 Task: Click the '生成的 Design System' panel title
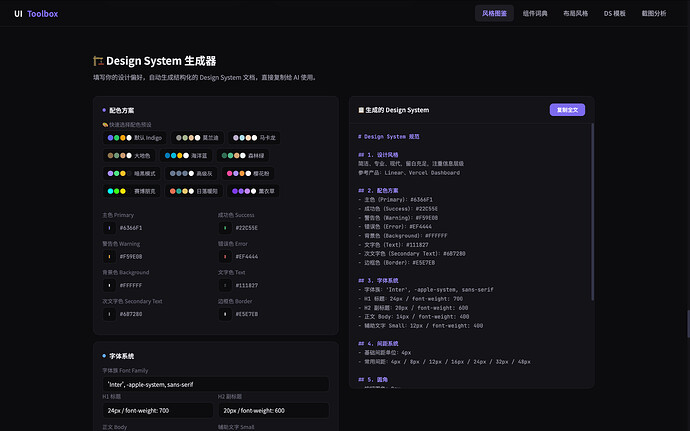(x=393, y=110)
